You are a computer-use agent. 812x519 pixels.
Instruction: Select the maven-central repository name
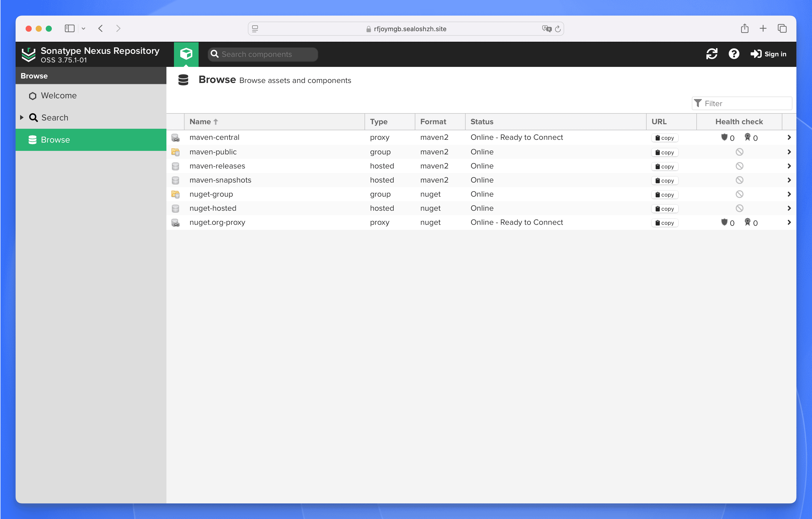click(214, 137)
